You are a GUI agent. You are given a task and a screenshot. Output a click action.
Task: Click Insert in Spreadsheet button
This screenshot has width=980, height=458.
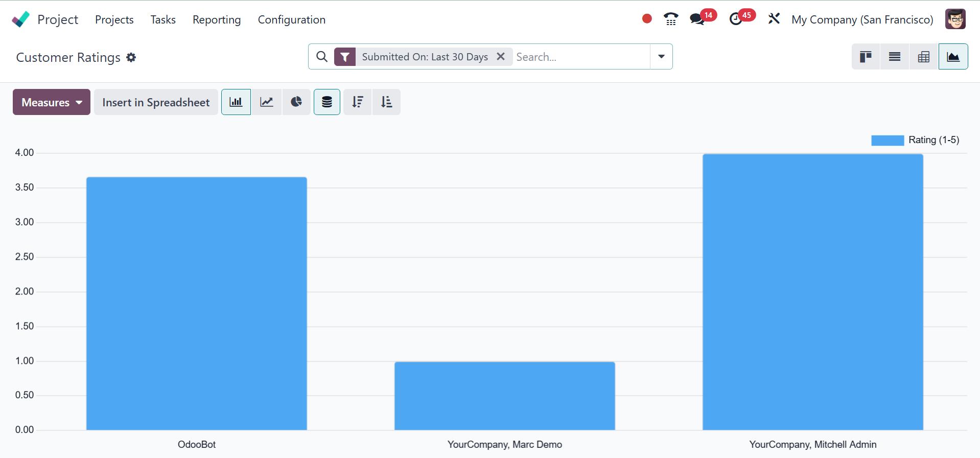[x=156, y=102]
